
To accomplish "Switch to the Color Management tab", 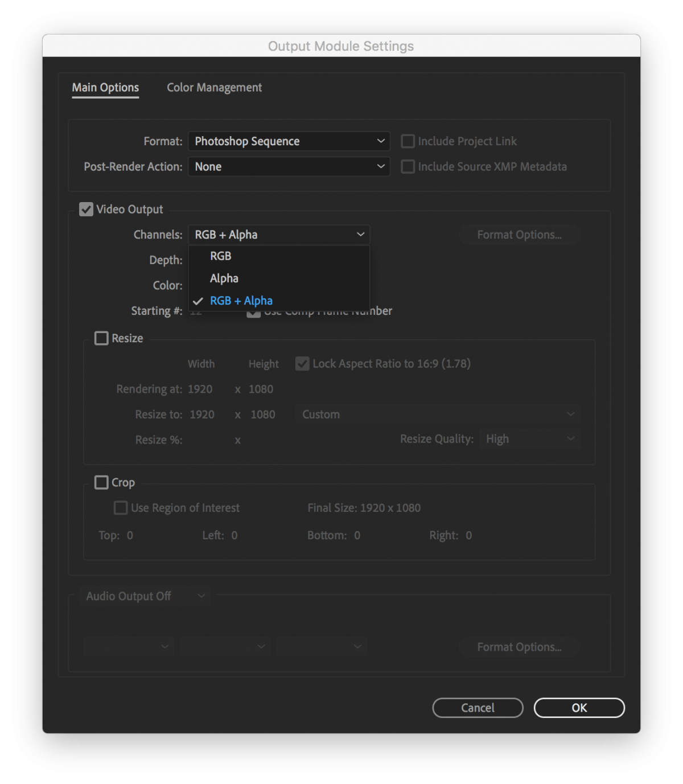I will [x=214, y=87].
